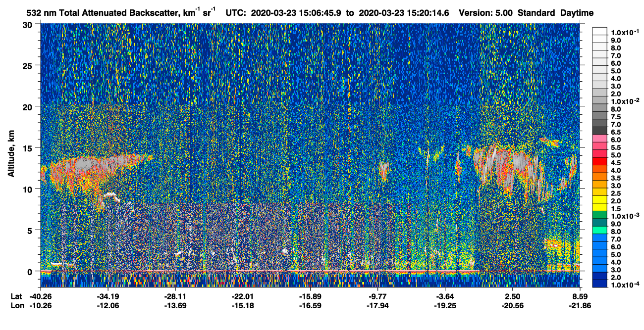The image size is (644, 330).
Task: Click longitude value "-15.18"
Action: click(243, 306)
